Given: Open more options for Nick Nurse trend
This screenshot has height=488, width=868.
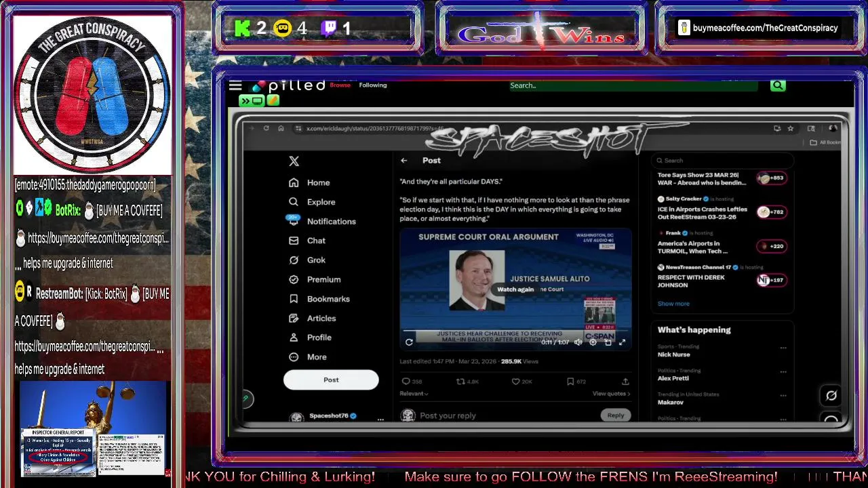Looking at the screenshot, I should 783,348.
